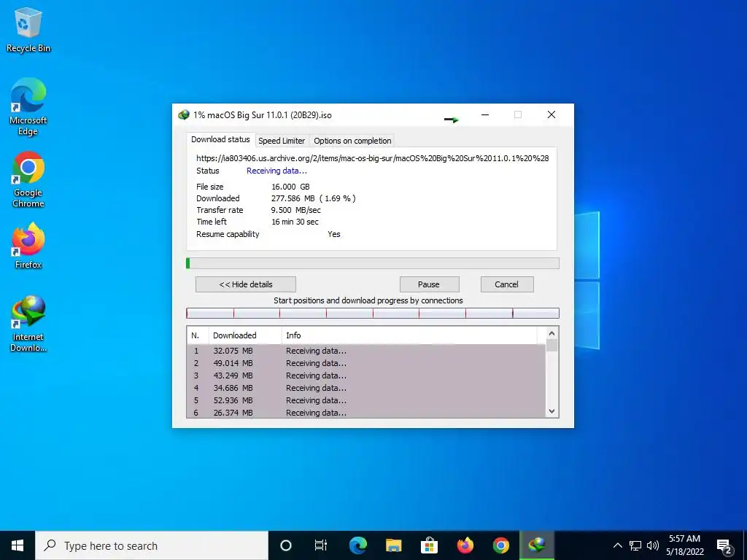747x560 pixels.
Task: Click the Receiving data... status text
Action: pyautogui.click(x=276, y=171)
